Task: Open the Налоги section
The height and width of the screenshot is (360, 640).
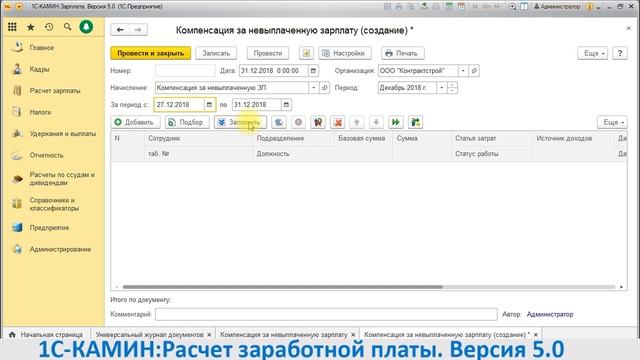Action: [40, 112]
